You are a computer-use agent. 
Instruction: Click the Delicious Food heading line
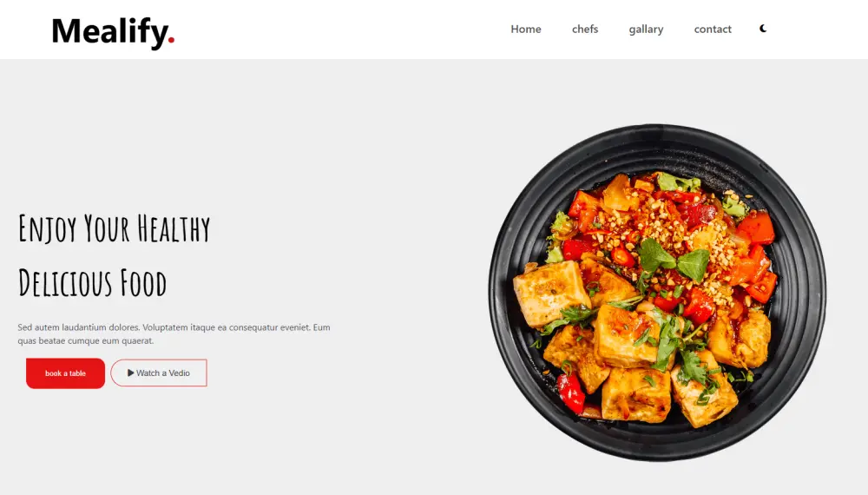(93, 283)
